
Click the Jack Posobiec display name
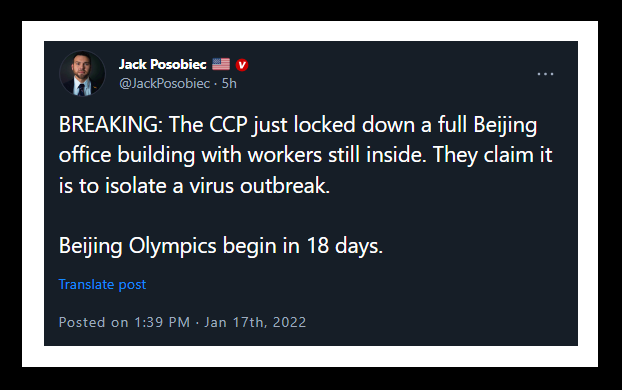click(163, 64)
